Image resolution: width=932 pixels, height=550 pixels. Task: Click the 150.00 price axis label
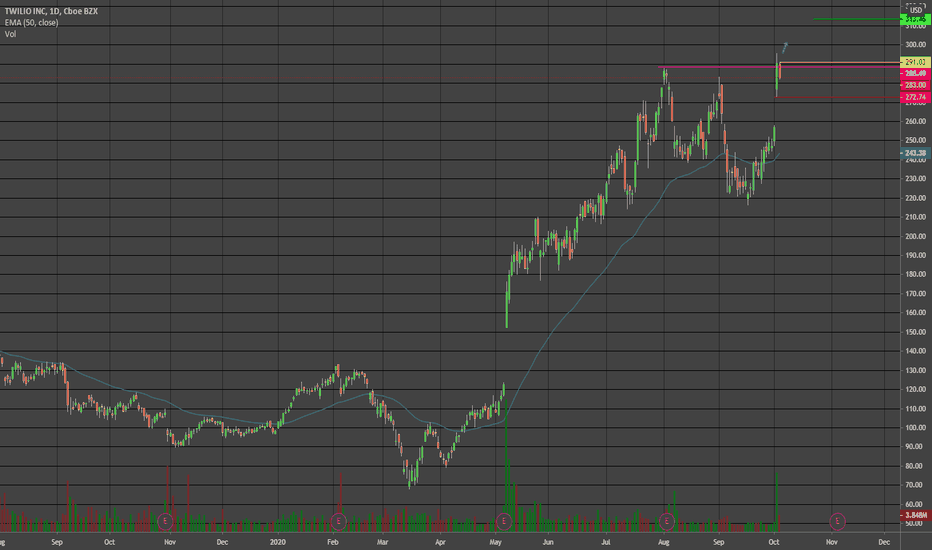[915, 332]
